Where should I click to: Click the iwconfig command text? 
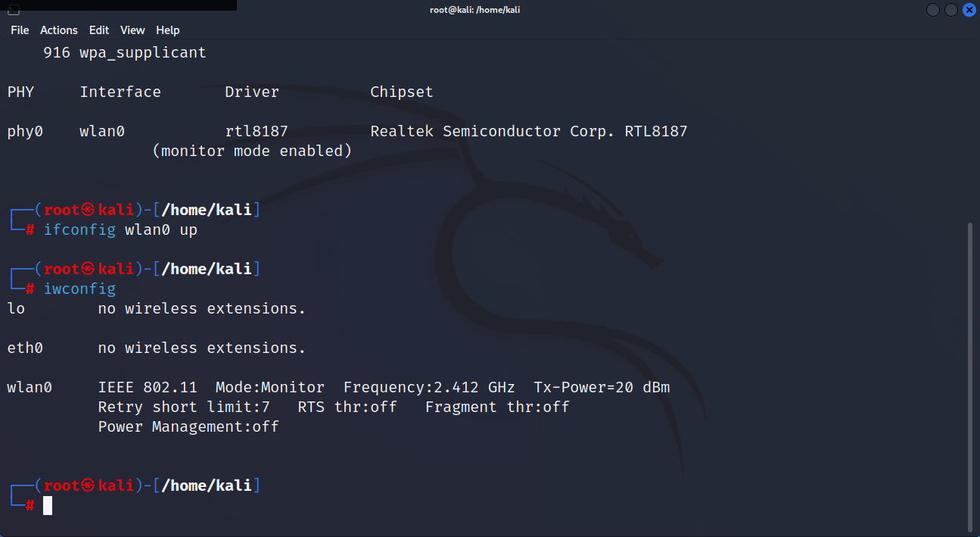pos(79,289)
